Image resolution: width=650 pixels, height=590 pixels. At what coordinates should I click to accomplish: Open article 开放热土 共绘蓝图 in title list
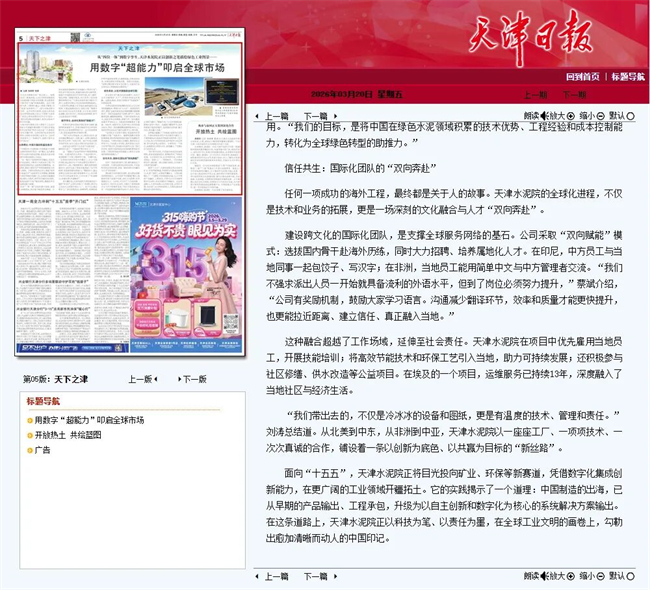tap(69, 435)
